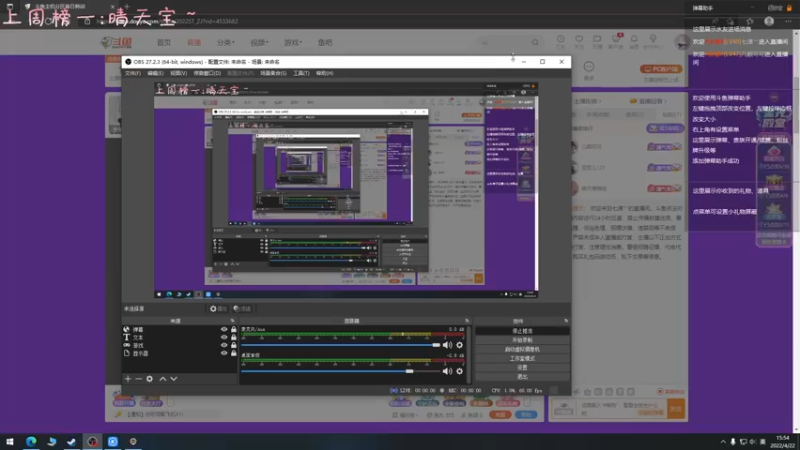Open the 停靠窗口(D) menu in OBS
Viewport: 800px width, 450px height.
click(x=207, y=73)
